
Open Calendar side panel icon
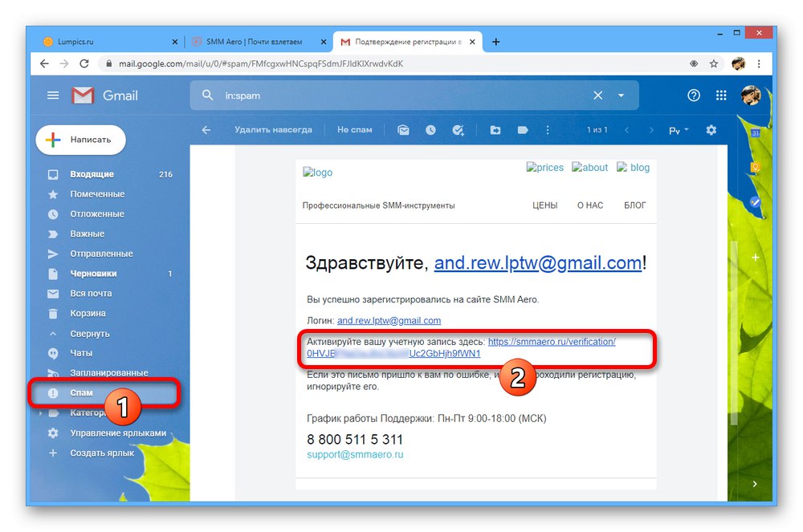755,133
